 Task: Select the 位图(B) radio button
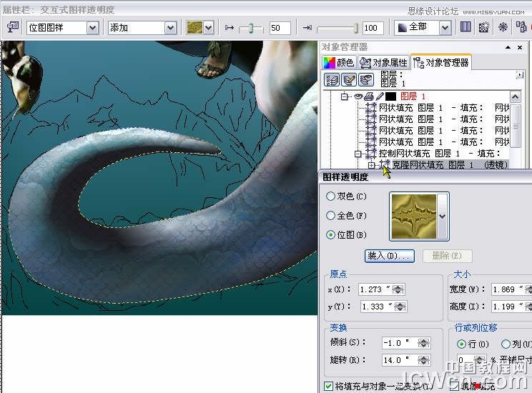[330, 234]
